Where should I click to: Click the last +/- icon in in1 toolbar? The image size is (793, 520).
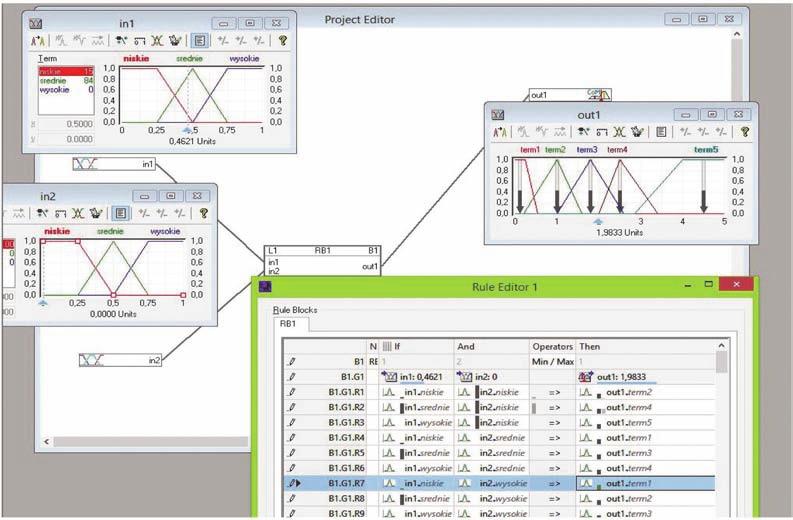coord(259,40)
